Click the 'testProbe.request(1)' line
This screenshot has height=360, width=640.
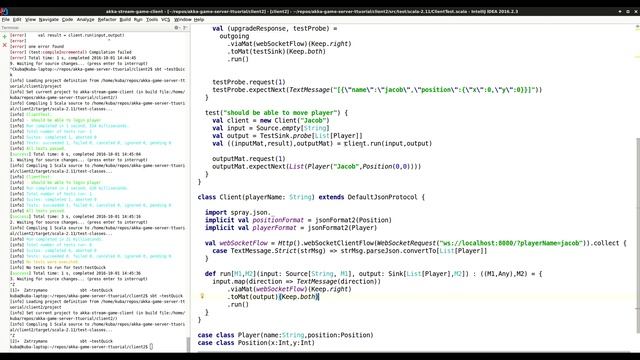coord(249,82)
